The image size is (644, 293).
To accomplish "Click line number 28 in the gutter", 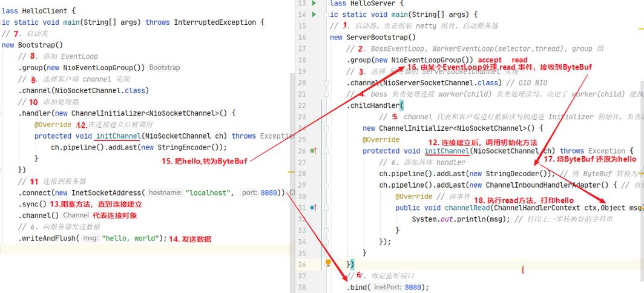I will pyautogui.click(x=301, y=173).
